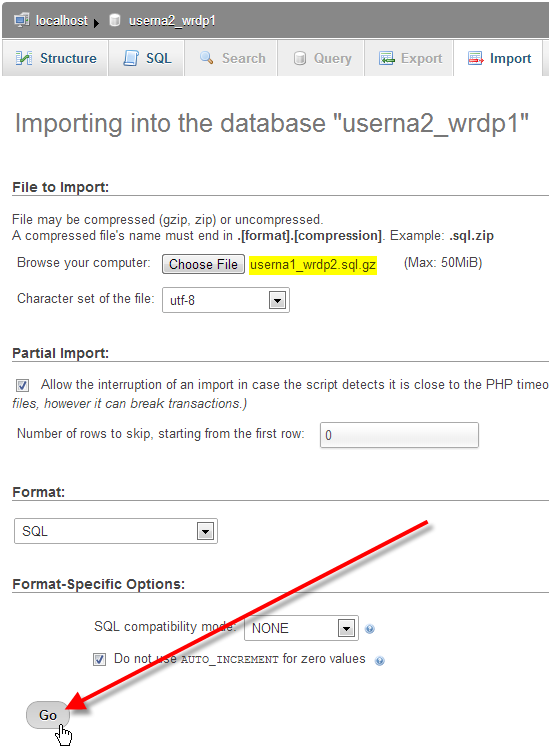Click the Format: section heading

tap(39, 492)
